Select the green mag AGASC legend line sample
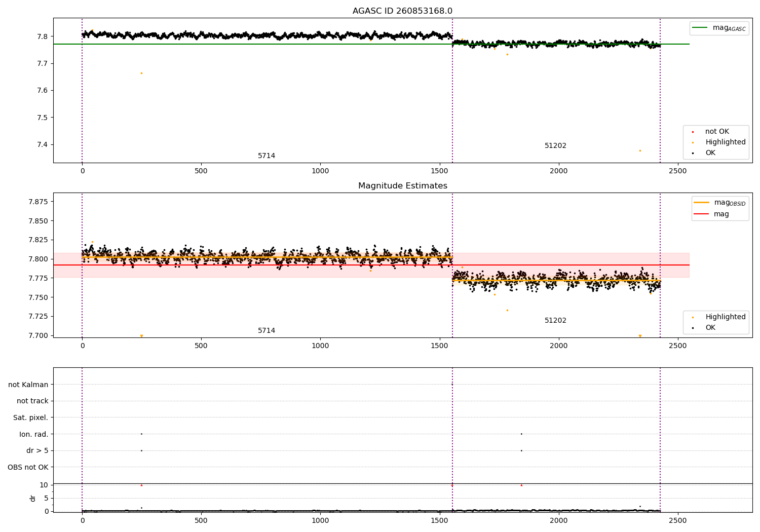Screen dimensions: 760x532 point(701,28)
